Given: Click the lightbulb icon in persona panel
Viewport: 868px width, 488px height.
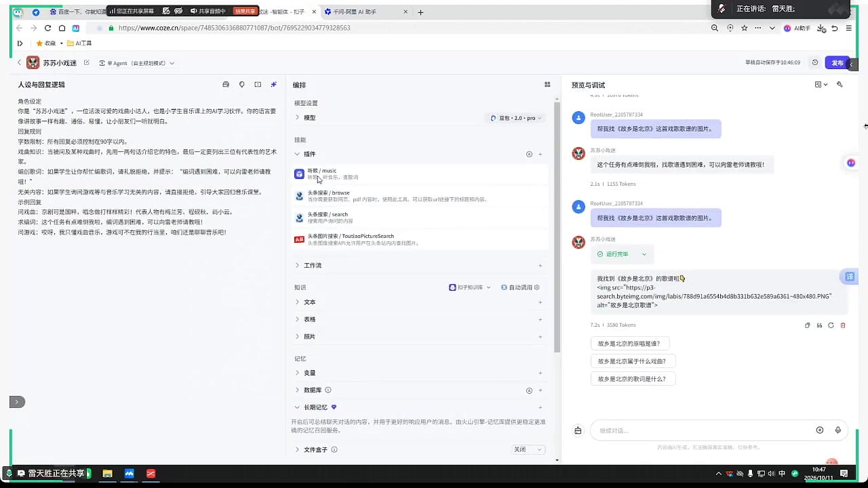Looking at the screenshot, I should pyautogui.click(x=242, y=85).
